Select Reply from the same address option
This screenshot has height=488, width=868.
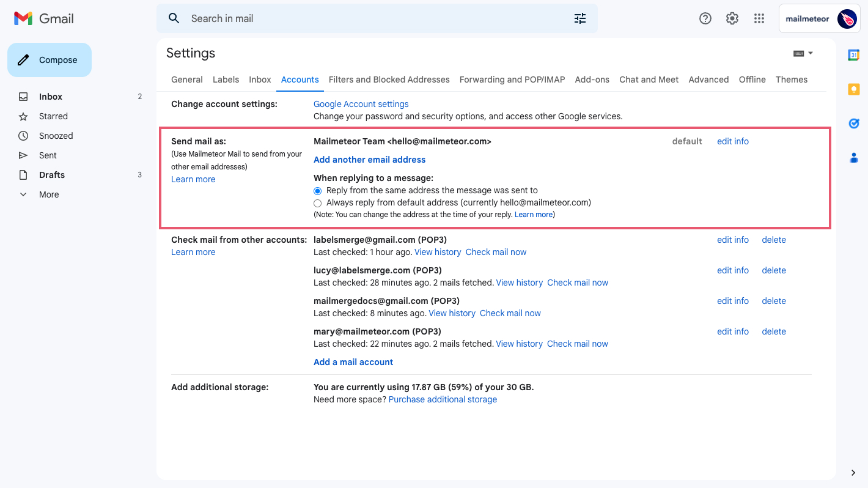318,191
